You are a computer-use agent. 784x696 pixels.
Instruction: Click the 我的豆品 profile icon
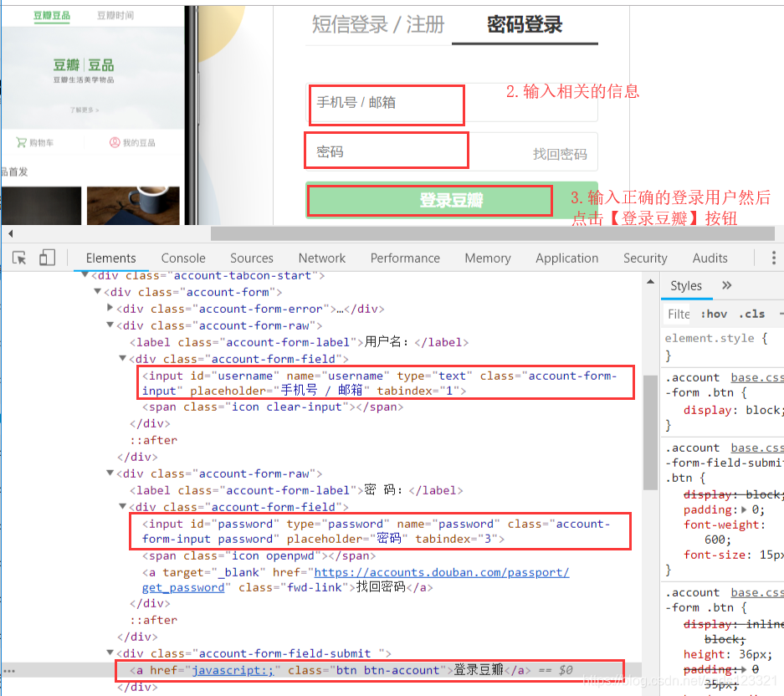click(115, 142)
